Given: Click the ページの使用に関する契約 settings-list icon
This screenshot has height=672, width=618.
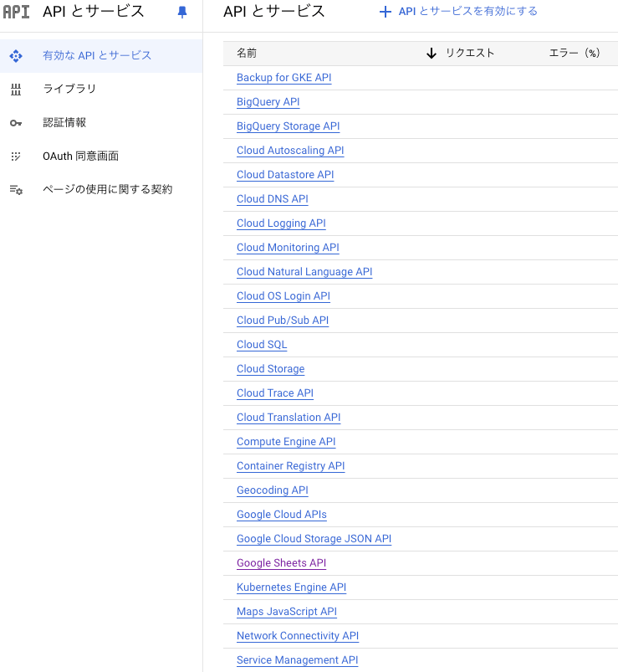Looking at the screenshot, I should (16, 189).
